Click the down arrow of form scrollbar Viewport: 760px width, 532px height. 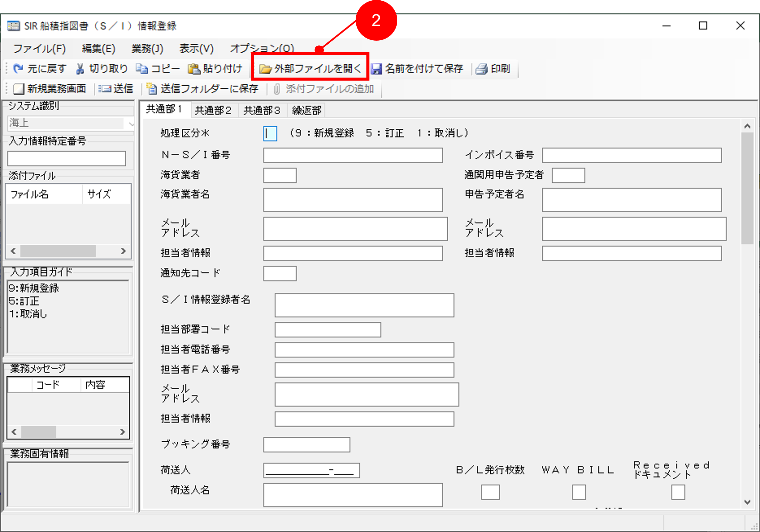[747, 502]
